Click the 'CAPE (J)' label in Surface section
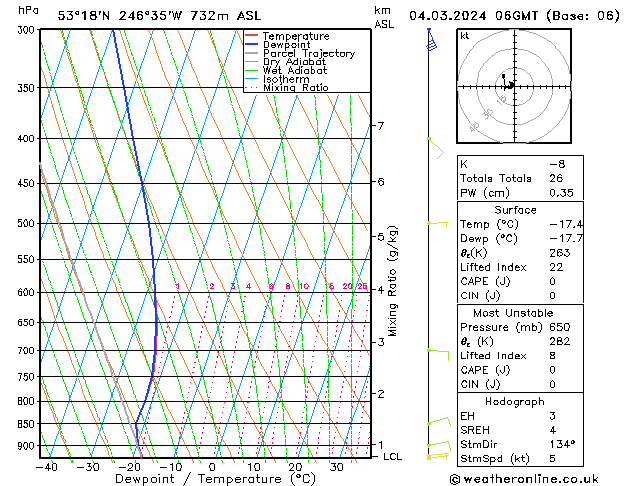This screenshot has width=629, height=486. pyautogui.click(x=485, y=281)
